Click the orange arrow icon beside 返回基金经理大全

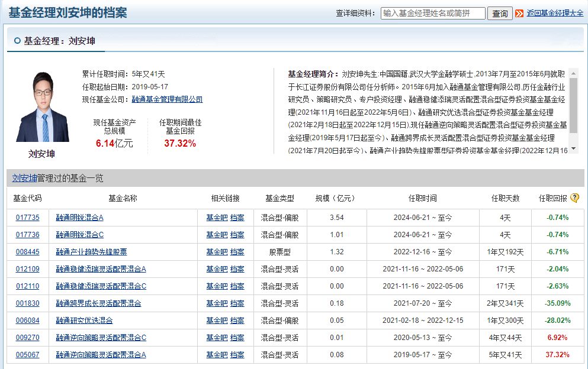(x=519, y=14)
